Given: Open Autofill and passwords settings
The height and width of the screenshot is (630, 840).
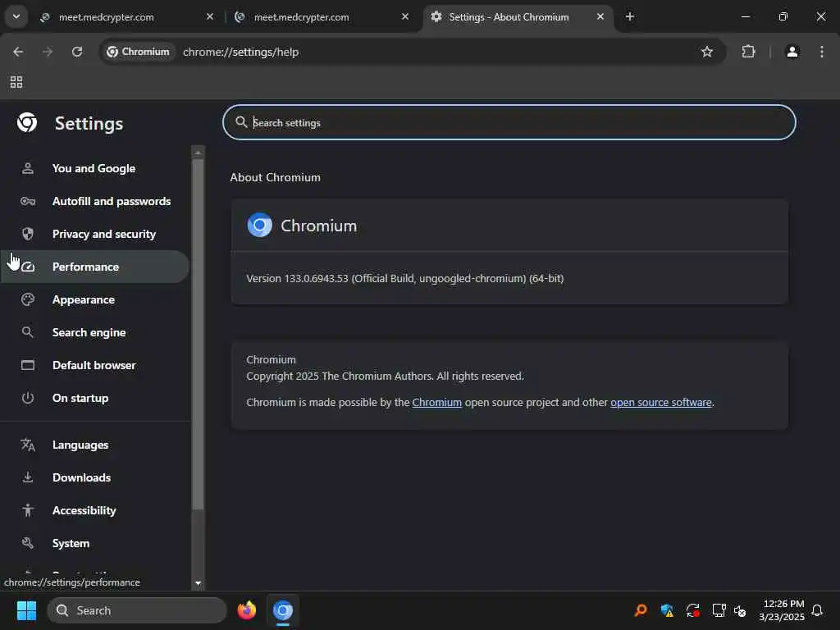Looking at the screenshot, I should point(94,201).
